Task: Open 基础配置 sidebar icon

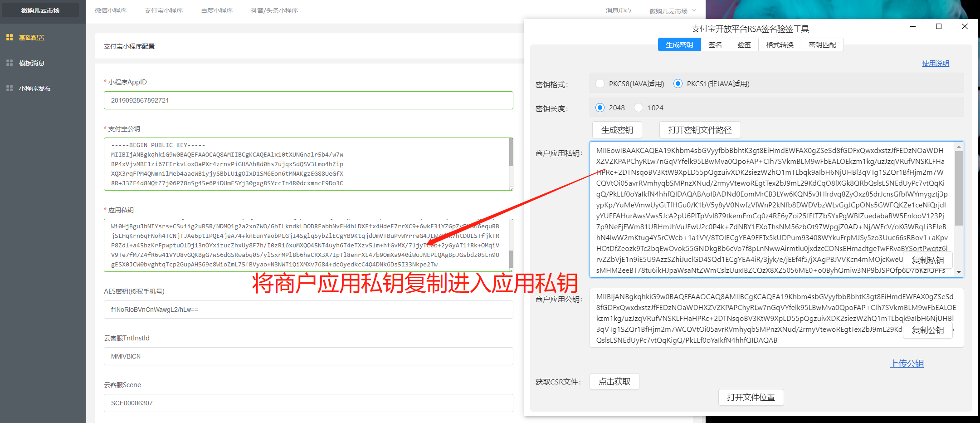Action: (10, 38)
